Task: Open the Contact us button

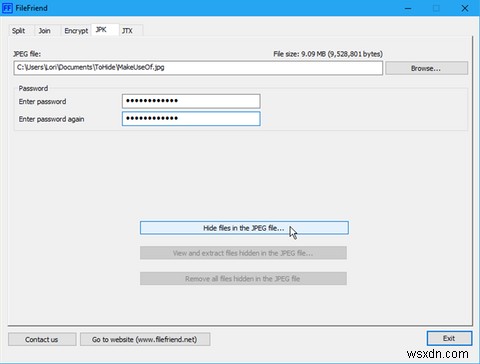Action: pos(42,339)
